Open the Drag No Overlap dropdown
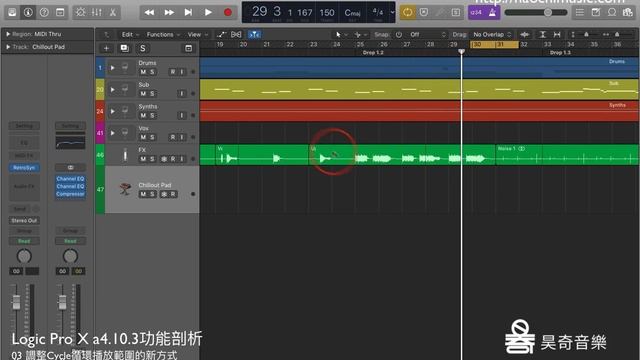 [492, 35]
